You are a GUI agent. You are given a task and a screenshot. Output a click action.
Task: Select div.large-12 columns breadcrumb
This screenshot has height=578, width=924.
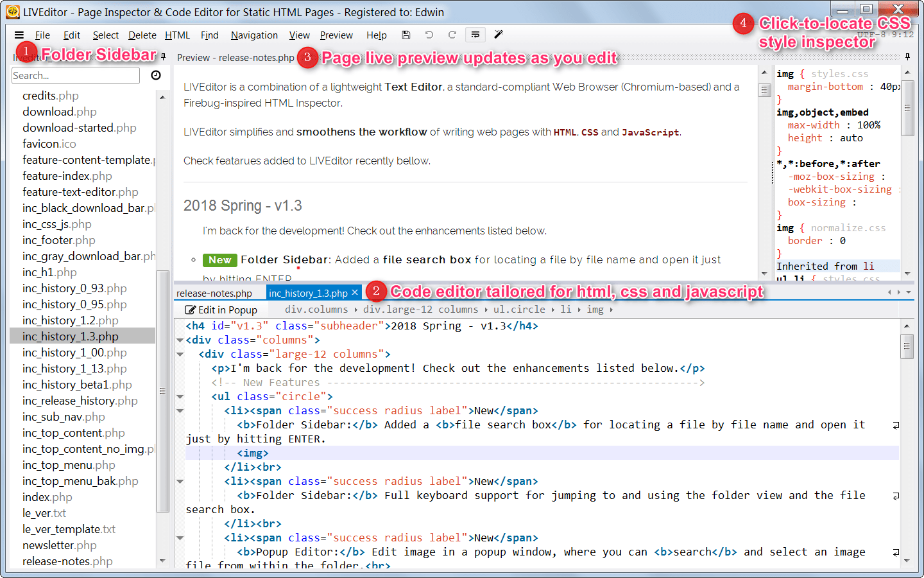pyautogui.click(x=421, y=310)
